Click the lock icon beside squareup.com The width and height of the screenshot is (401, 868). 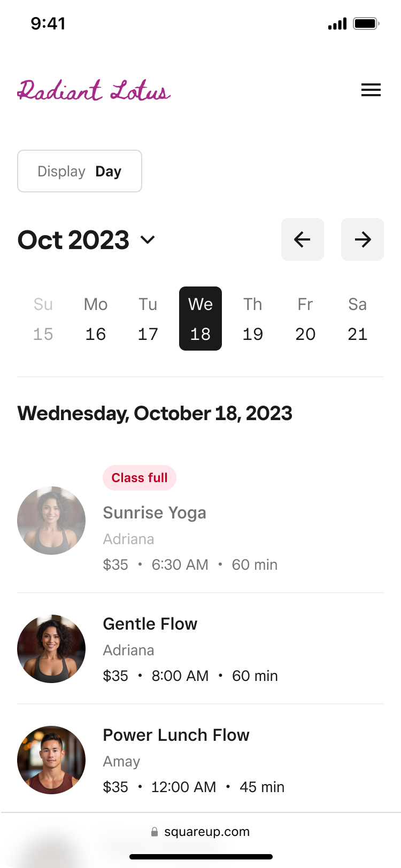(155, 832)
